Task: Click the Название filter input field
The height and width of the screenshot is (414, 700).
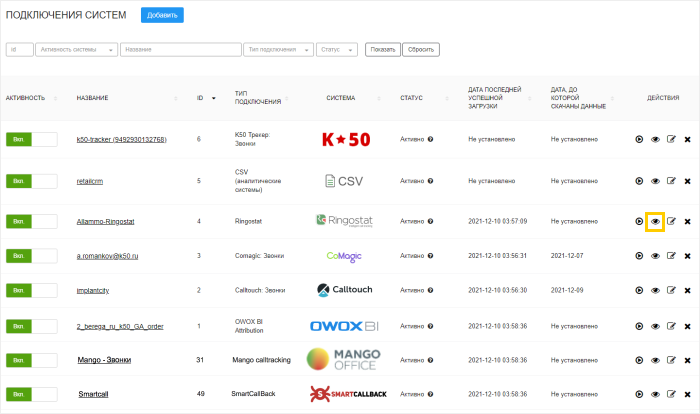Action: 180,49
